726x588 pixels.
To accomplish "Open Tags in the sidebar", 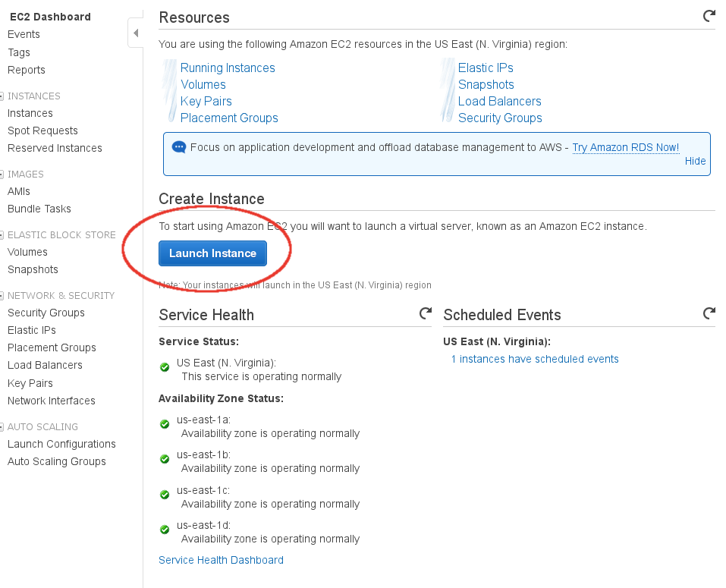I will [19, 52].
